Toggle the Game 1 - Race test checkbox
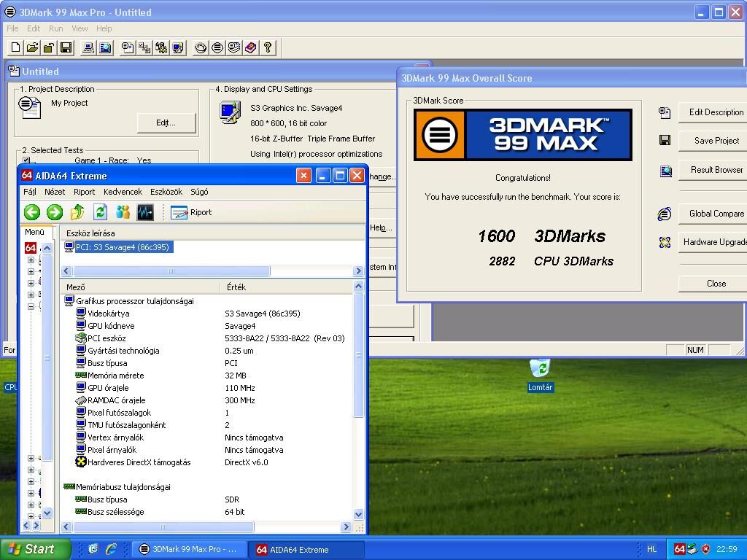 (x=26, y=160)
